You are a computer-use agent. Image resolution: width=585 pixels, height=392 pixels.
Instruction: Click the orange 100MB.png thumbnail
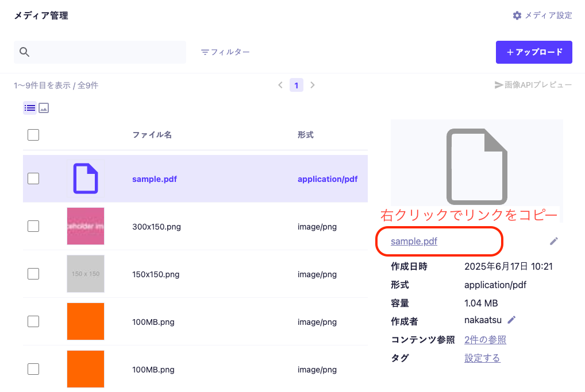coord(85,321)
